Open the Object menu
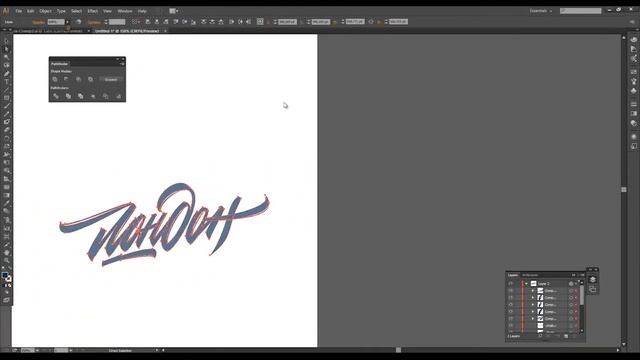 (x=45, y=11)
